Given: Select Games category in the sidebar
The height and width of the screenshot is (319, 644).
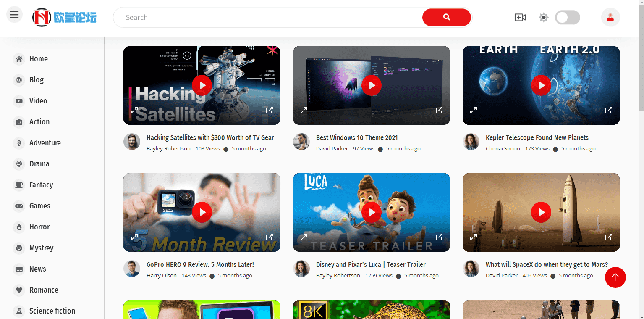Looking at the screenshot, I should click(x=39, y=206).
